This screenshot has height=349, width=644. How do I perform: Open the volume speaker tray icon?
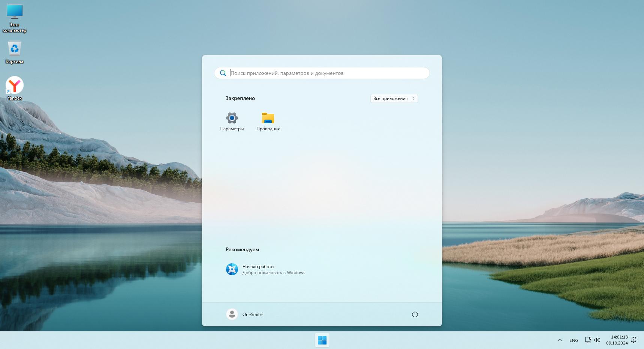tap(597, 340)
